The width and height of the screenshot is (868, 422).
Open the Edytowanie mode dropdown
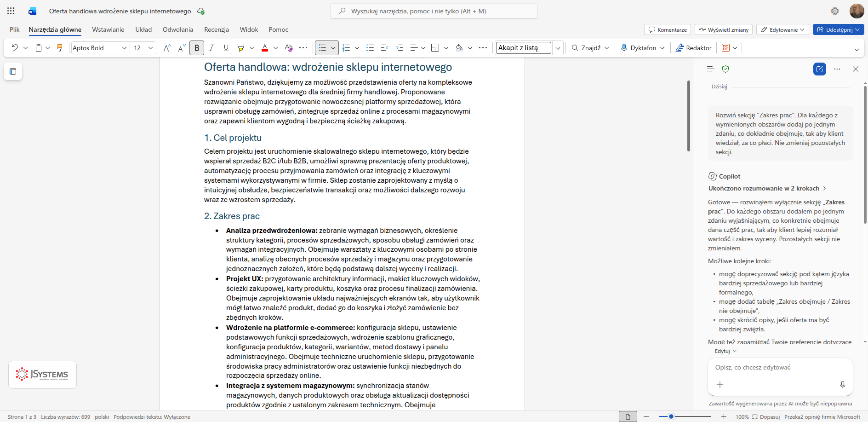[x=782, y=29]
